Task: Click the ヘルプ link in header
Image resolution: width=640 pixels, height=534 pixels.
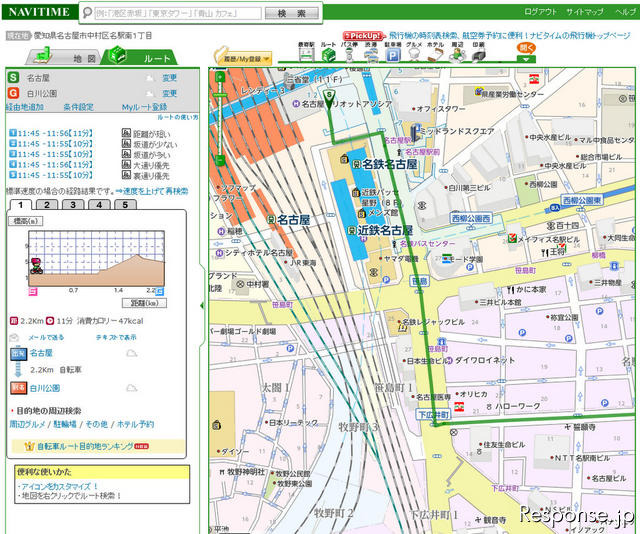Action: (624, 12)
